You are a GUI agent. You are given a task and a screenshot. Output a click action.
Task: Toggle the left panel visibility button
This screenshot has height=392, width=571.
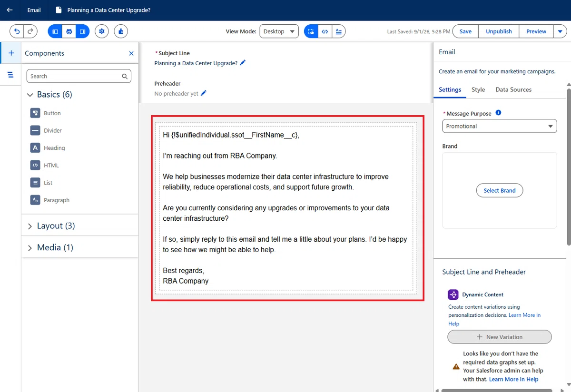click(x=55, y=31)
